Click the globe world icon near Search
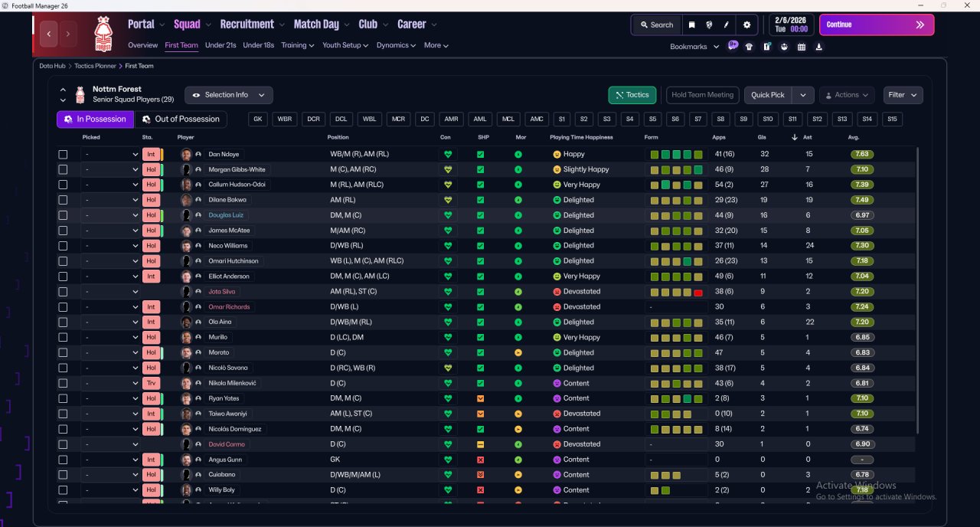The height and width of the screenshot is (527, 980). (709, 25)
